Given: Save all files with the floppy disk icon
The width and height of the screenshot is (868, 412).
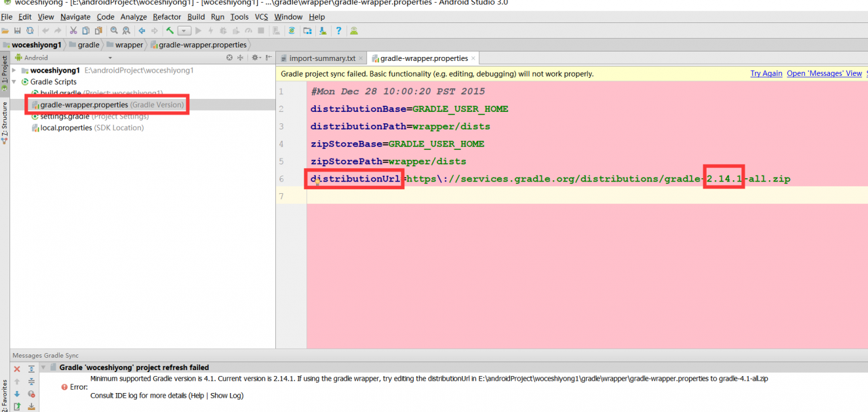Looking at the screenshot, I should [18, 30].
